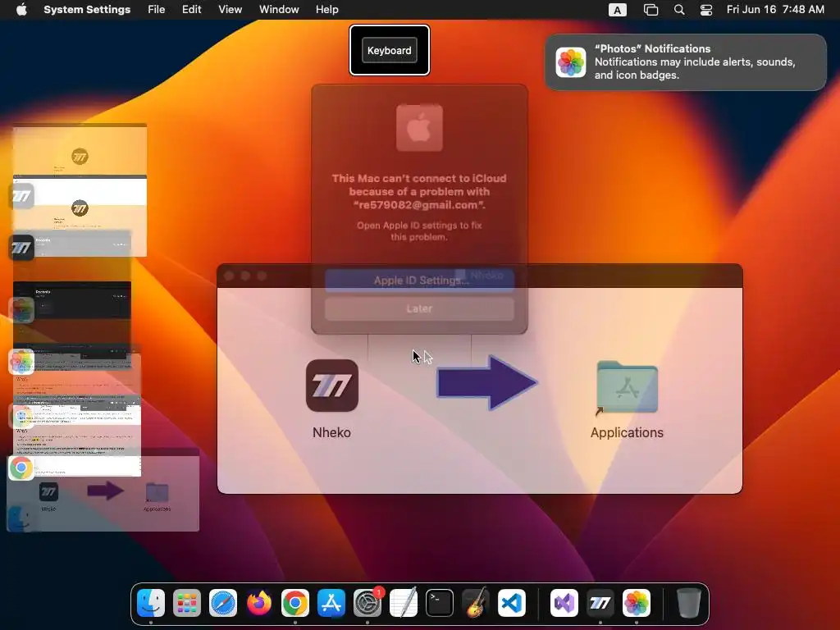
Task: Open Stage Manager menu bar icon
Action: [651, 10]
